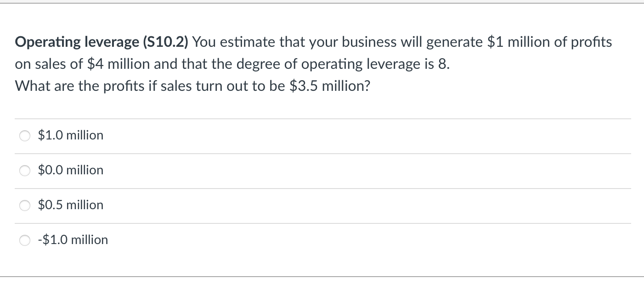Choose the answer showing negative profits
This screenshot has width=644, height=289.
tap(73, 239)
